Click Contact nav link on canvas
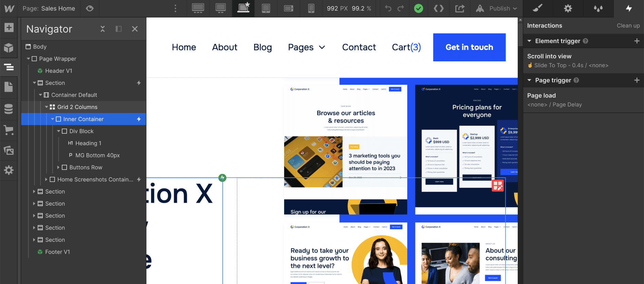 tap(359, 47)
